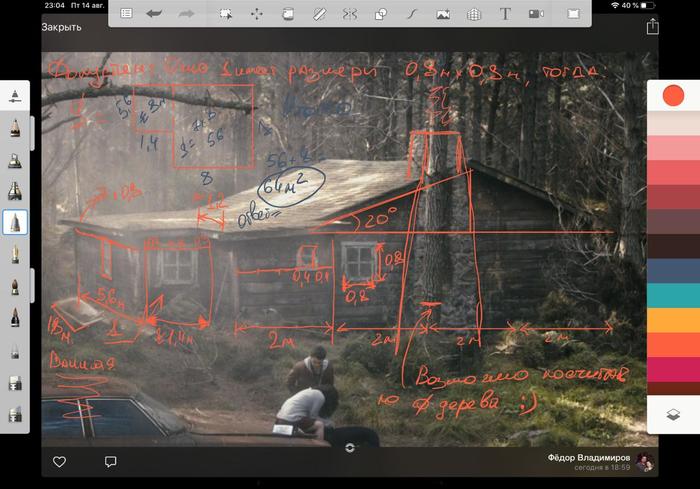Open the comments speech bubble
Screen dimensions: 700x489
110,461
